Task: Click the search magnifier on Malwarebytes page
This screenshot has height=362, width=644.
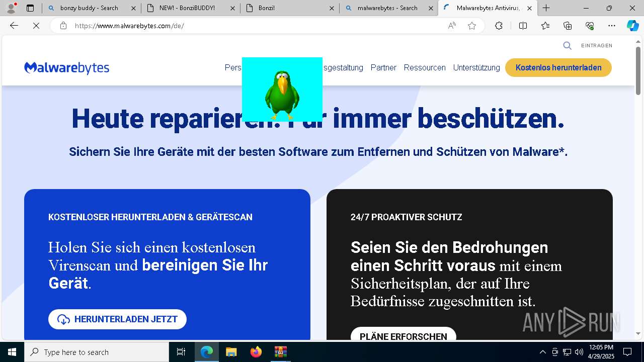Action: tap(567, 46)
